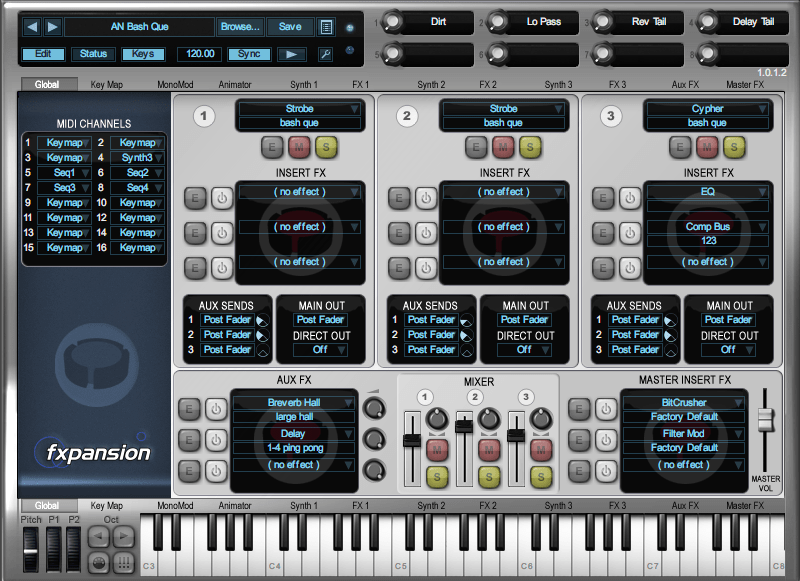
Task: Toggle power for Breverb Hall aux effect
Action: click(x=216, y=408)
